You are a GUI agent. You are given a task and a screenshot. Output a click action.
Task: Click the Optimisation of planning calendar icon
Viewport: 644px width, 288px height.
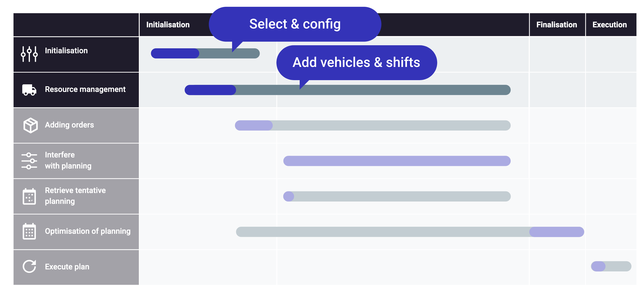(x=29, y=231)
